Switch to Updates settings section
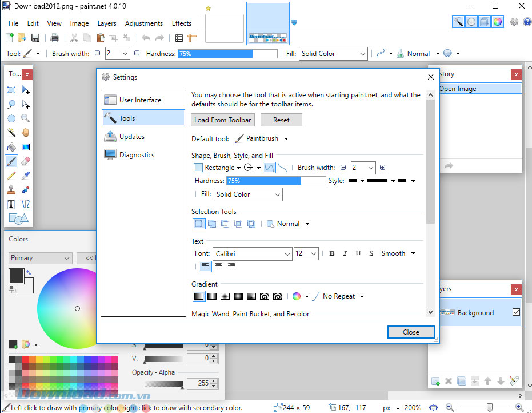This screenshot has height=413, width=532. tap(143, 137)
